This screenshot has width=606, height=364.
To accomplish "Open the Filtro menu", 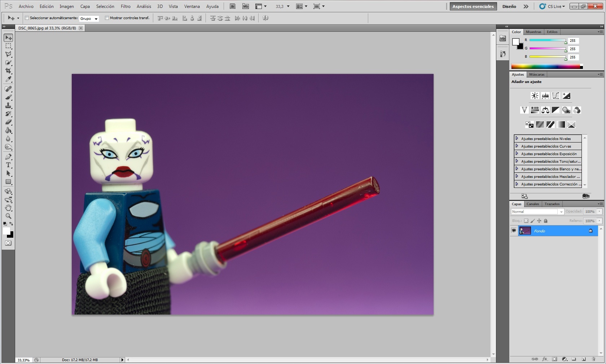I will [x=126, y=6].
